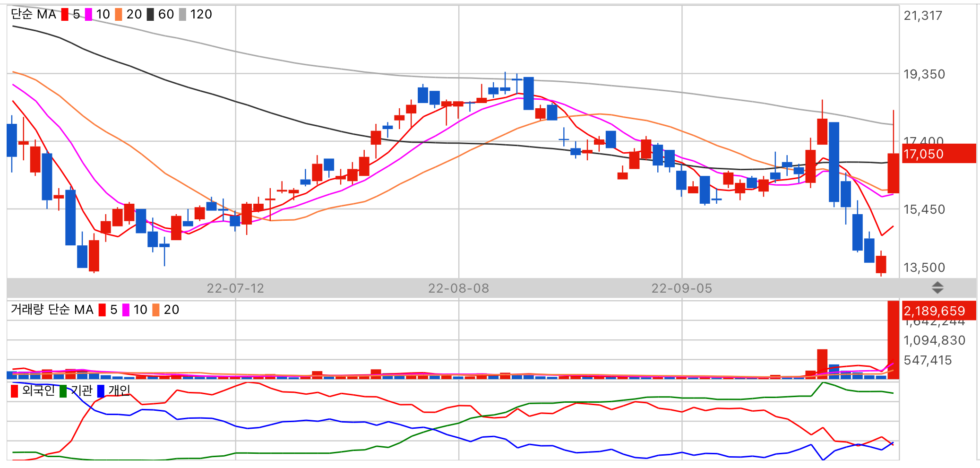Click the 기관 legend label
980x468 pixels.
82,390
